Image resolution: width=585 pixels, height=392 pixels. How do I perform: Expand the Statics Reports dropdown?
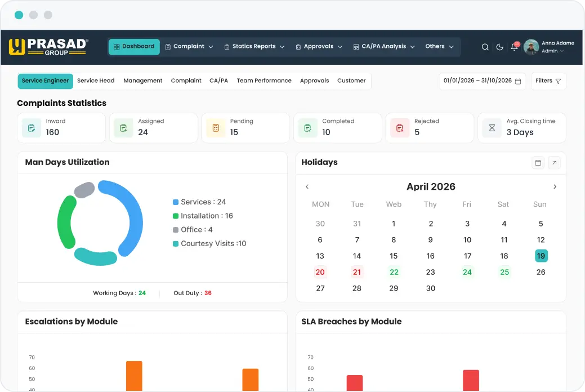tap(254, 47)
